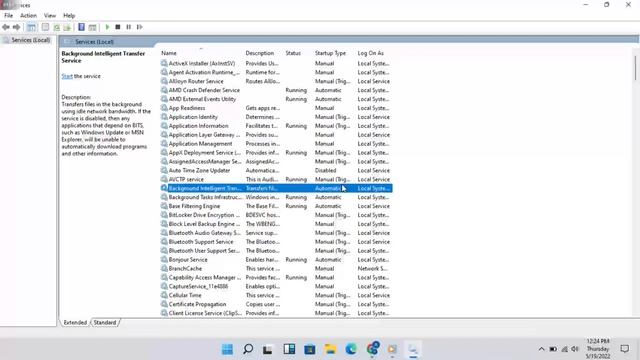
Task: Select the AppX Deployment Service row
Action: click(276, 153)
